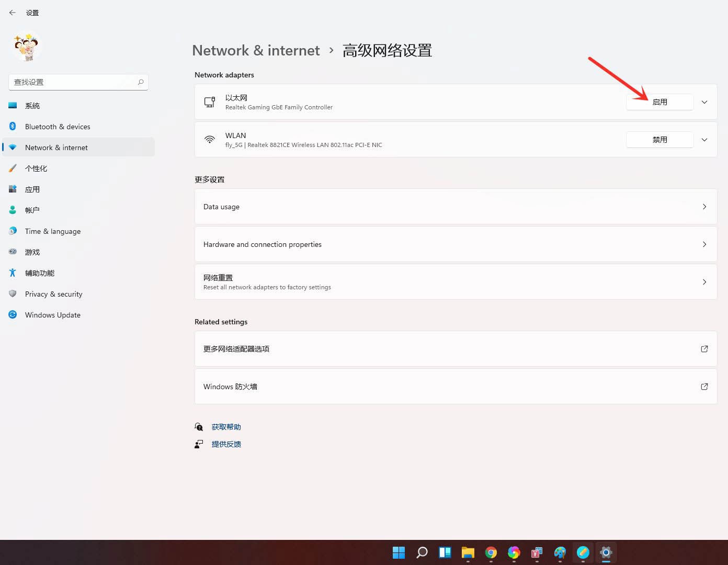Viewport: 728px width, 565px height.
Task: Expand the WLAN adapter details
Action: point(704,140)
